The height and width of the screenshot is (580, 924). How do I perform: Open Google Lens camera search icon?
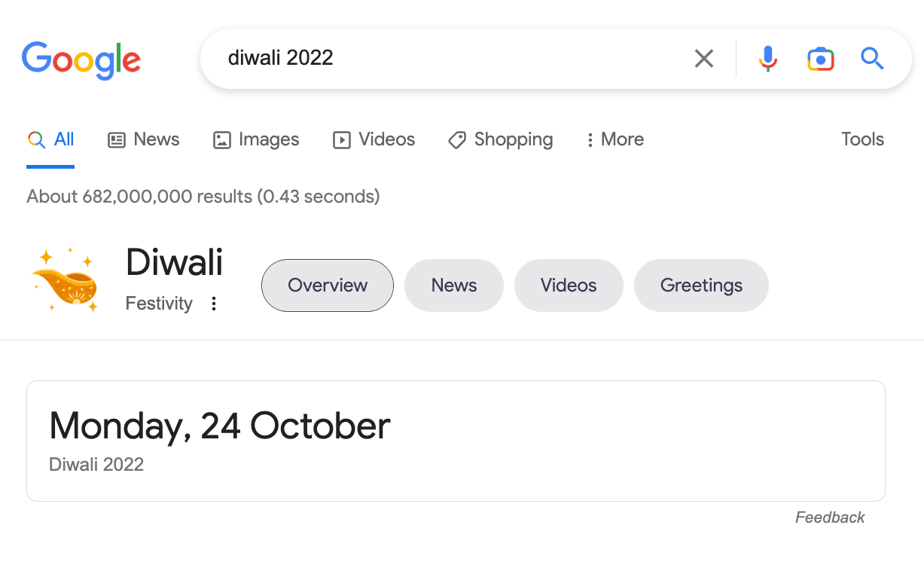[820, 59]
